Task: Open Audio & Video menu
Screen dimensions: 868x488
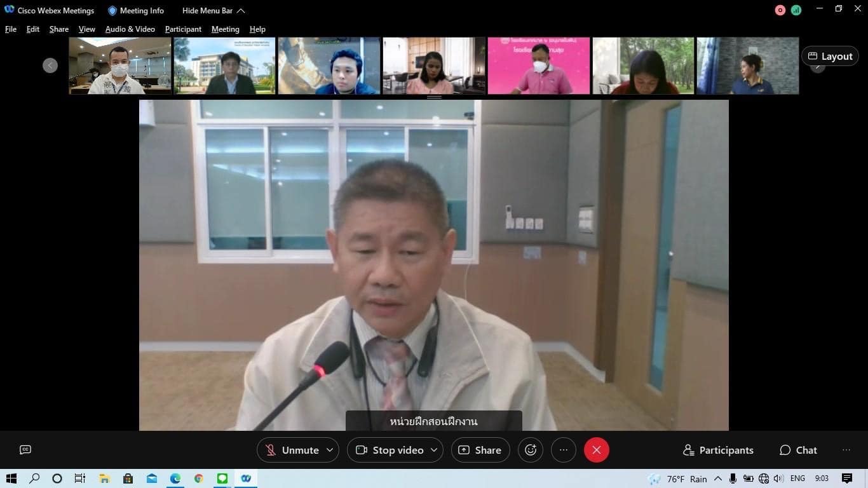Action: (130, 29)
